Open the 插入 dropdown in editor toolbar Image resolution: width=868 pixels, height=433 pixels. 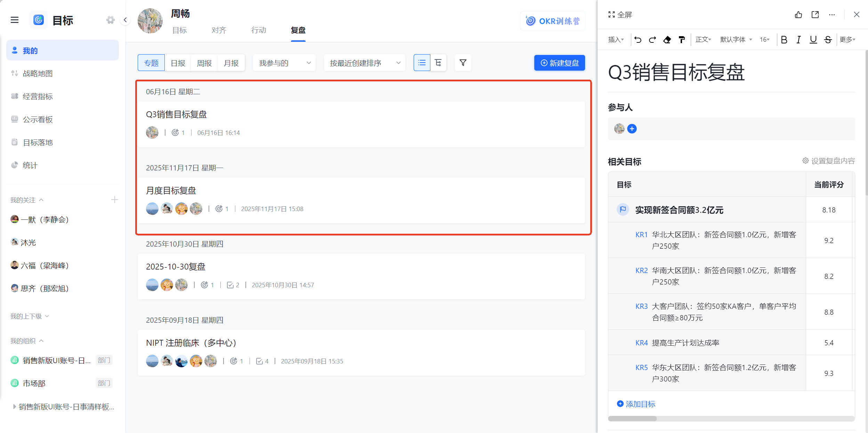pyautogui.click(x=616, y=40)
